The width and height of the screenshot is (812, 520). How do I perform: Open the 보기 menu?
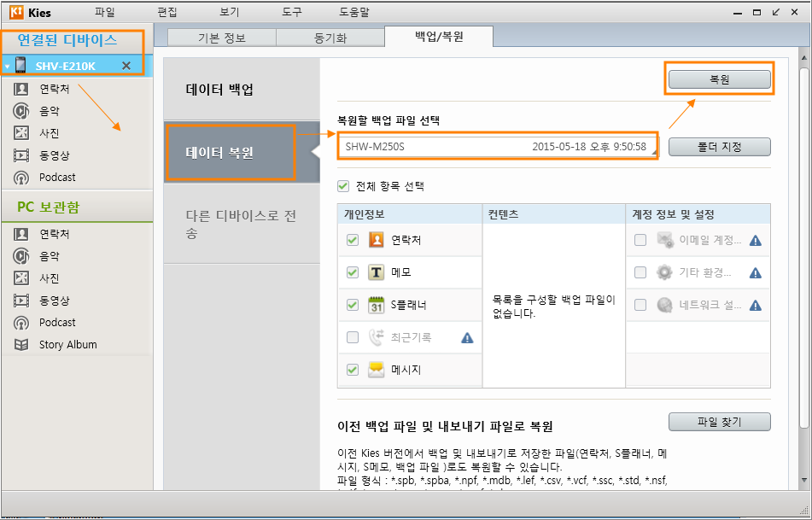230,12
